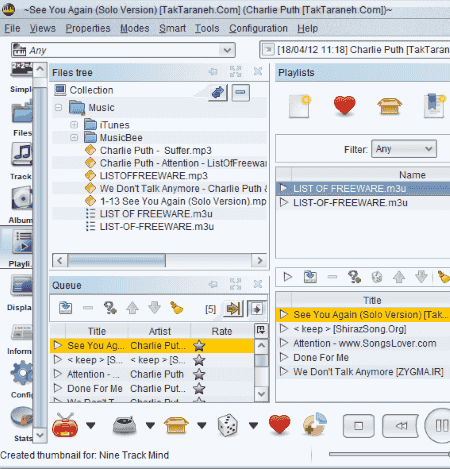Stop playback with the square button
450x469 pixels.
pyautogui.click(x=359, y=426)
